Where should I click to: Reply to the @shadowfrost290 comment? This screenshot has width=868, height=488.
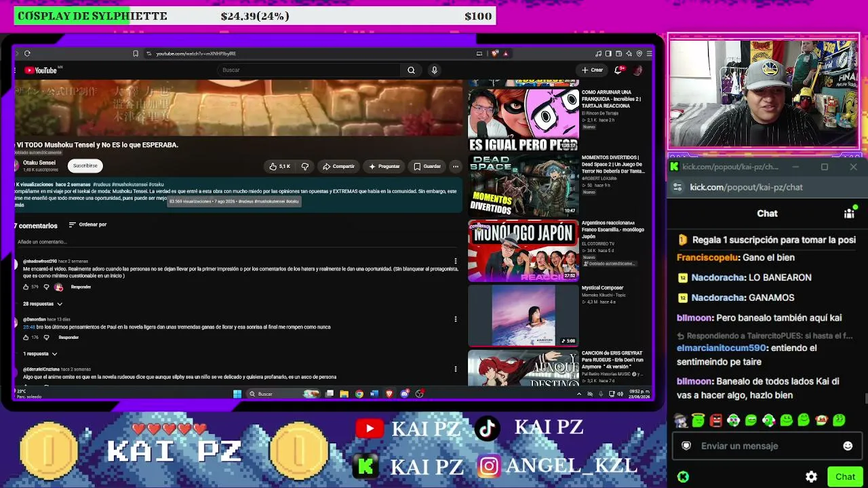[81, 287]
